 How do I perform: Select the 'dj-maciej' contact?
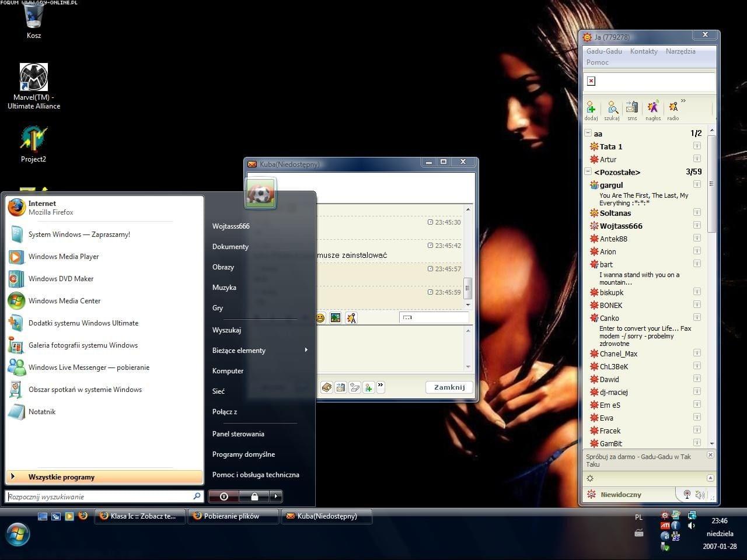[x=614, y=392]
